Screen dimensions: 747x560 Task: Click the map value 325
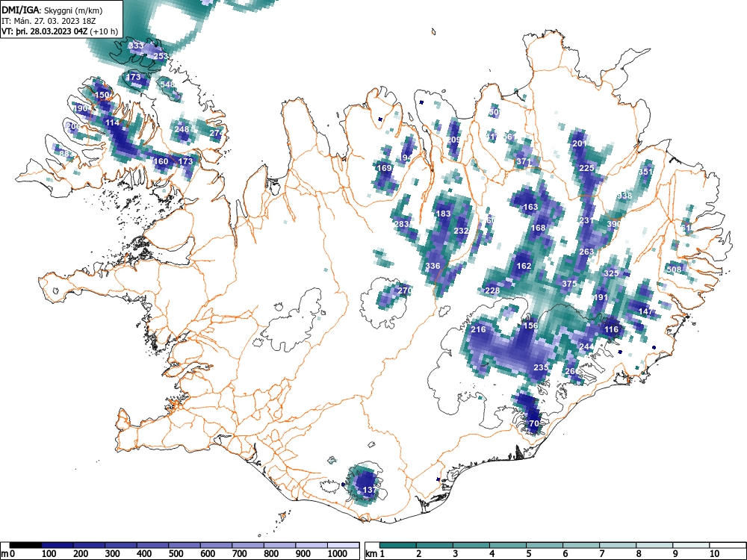coord(611,273)
